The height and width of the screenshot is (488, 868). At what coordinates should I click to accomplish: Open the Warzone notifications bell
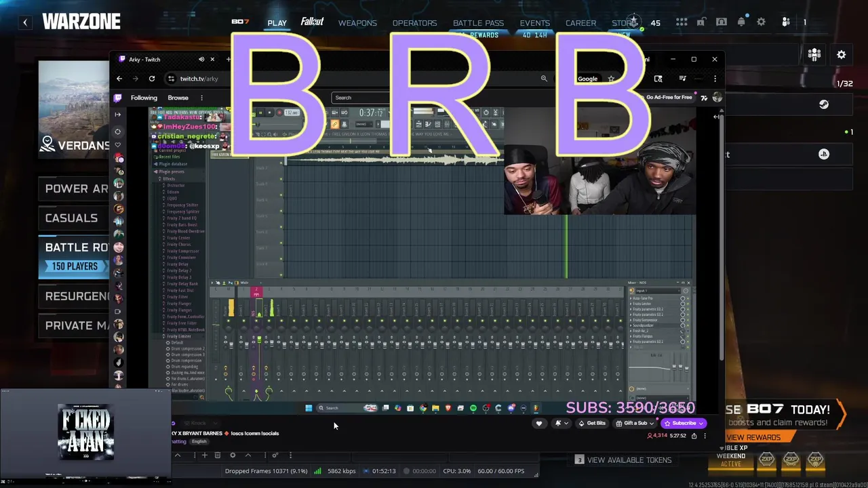click(741, 22)
